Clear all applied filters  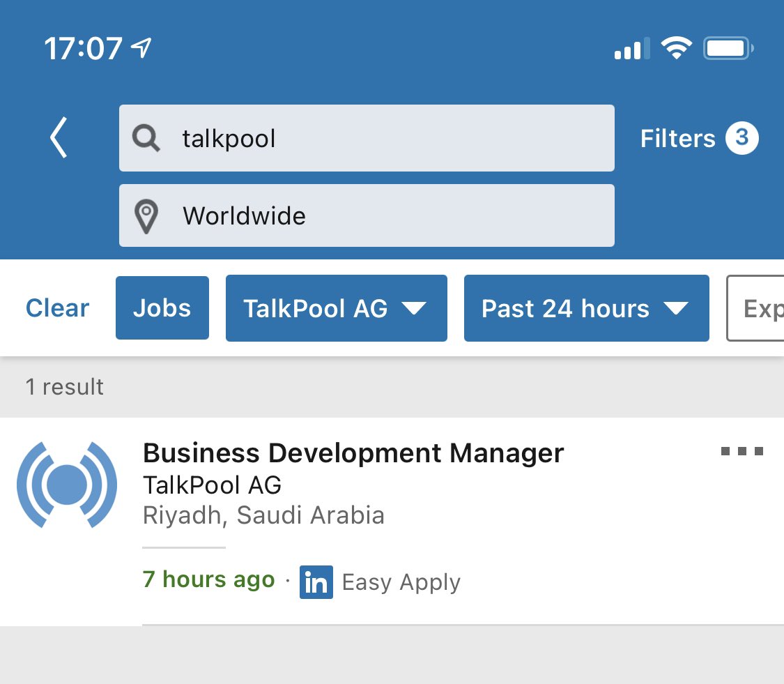coord(58,308)
